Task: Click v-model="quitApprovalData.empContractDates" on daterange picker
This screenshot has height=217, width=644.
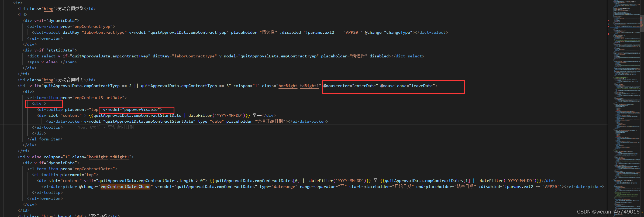Action: pyautogui.click(x=206, y=187)
